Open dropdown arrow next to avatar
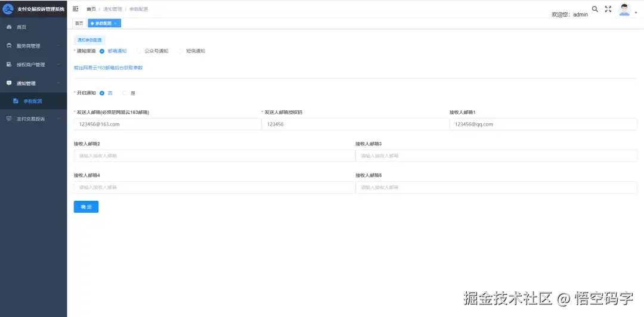This screenshot has height=317, width=644. tap(636, 13)
